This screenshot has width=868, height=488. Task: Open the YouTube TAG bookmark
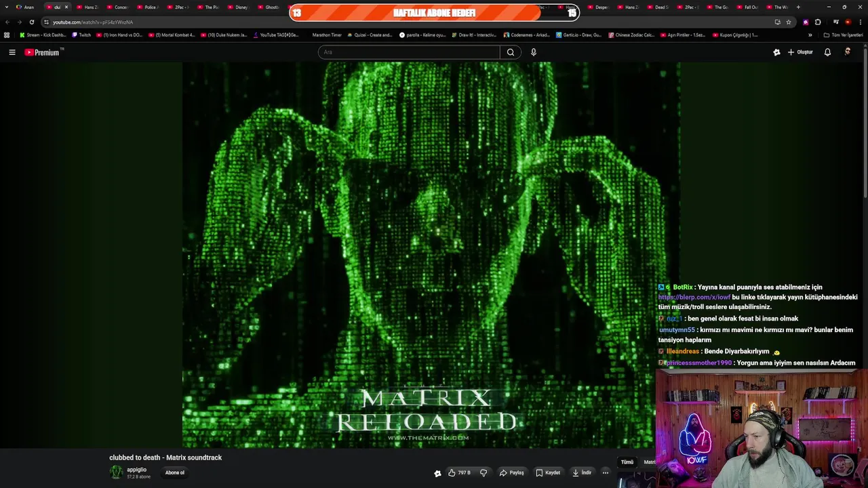click(275, 35)
